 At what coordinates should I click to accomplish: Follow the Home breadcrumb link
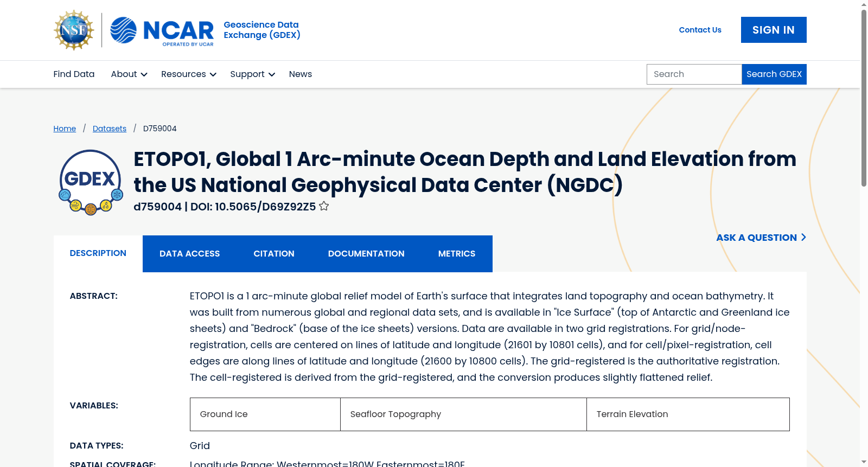coord(65,129)
